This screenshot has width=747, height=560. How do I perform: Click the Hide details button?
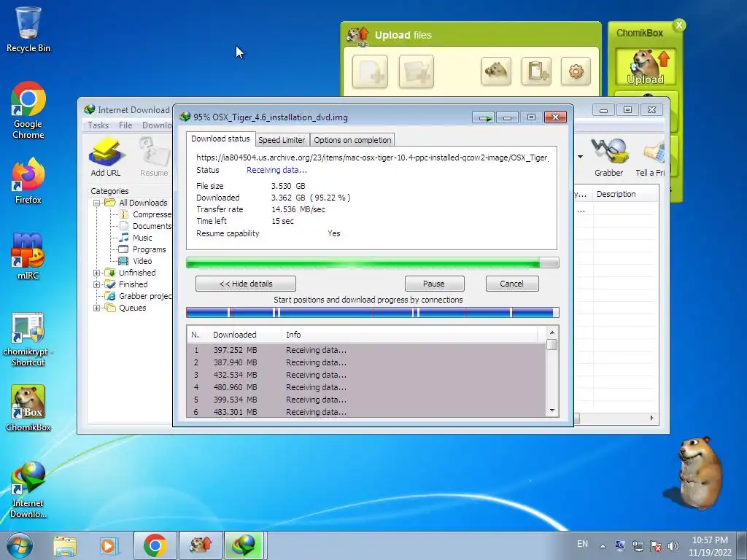245,284
